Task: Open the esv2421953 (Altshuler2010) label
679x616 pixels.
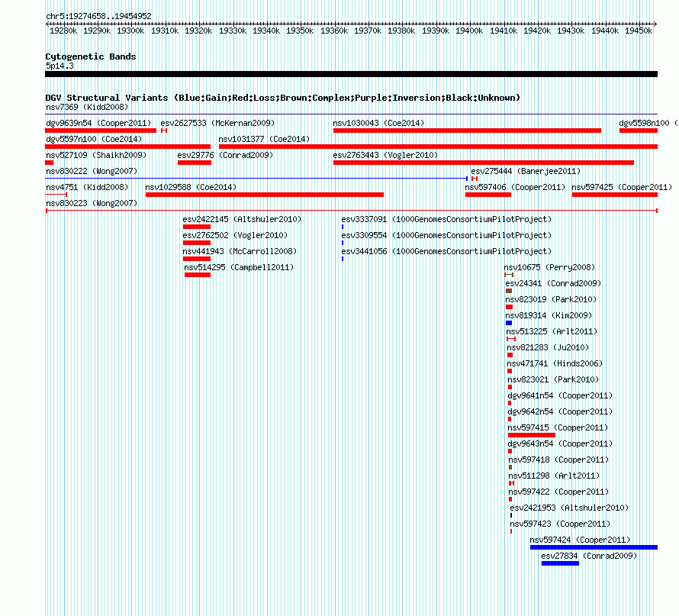Action: click(569, 508)
